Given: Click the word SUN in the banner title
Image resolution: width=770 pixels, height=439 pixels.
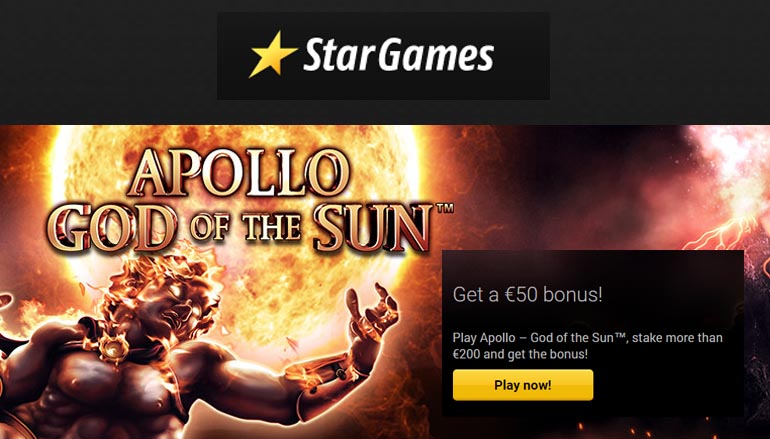Looking at the screenshot, I should [x=384, y=230].
